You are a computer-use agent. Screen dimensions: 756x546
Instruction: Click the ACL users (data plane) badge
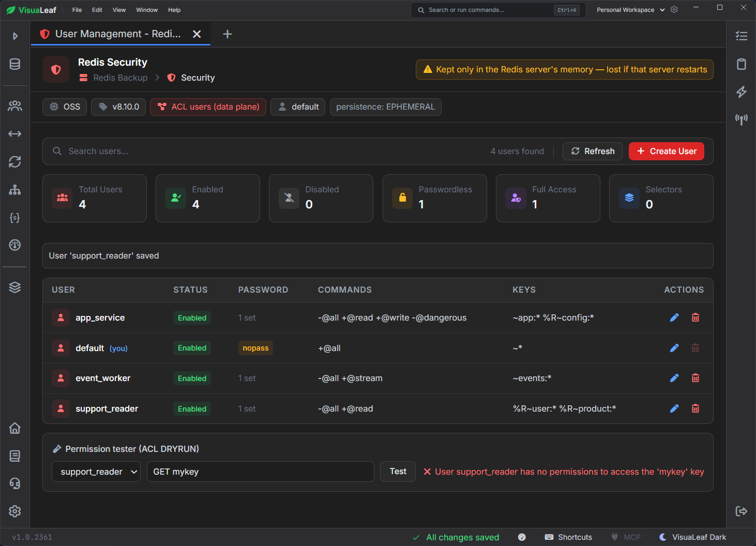[208, 107]
